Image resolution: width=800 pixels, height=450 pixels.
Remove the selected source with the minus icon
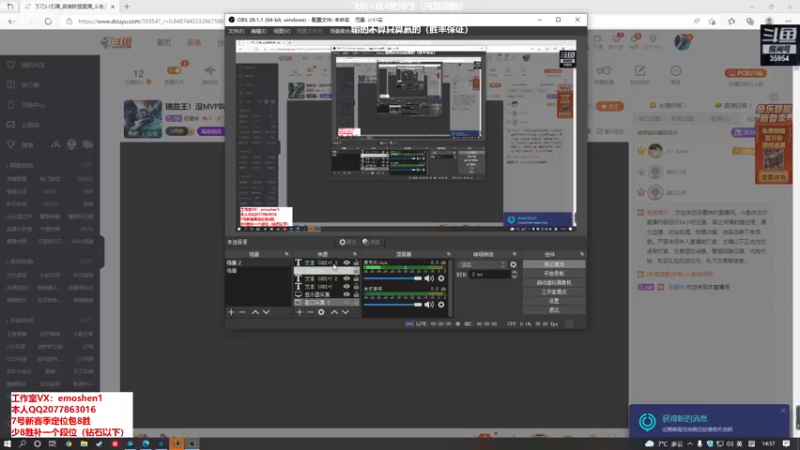[310, 312]
